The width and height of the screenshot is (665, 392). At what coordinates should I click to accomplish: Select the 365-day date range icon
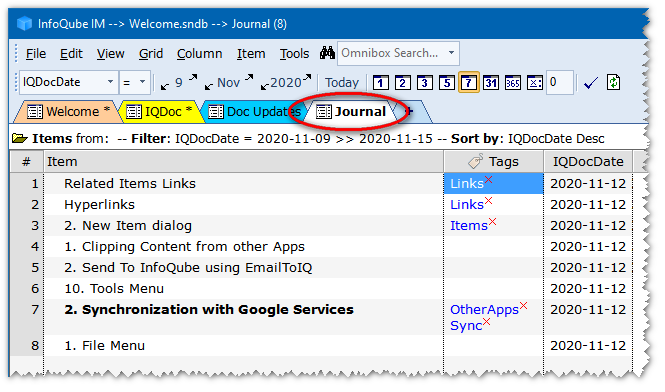[513, 83]
